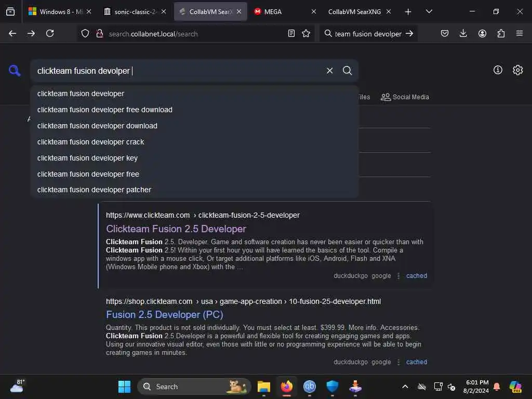Choose suggestion 'clickteam fusion developer key'
Viewport: 532px width, 399px height.
pos(194,158)
